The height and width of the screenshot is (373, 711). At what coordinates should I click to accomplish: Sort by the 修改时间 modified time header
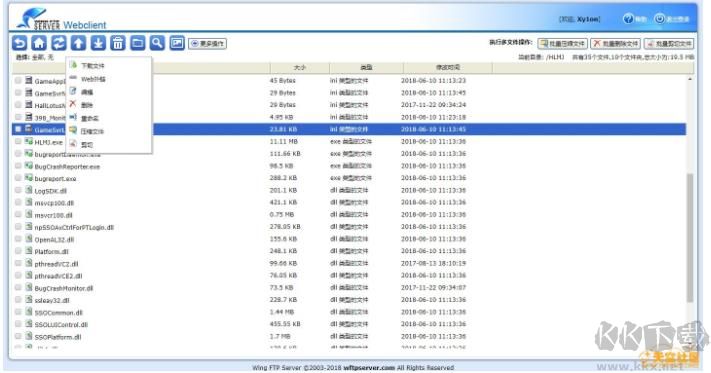(448, 67)
